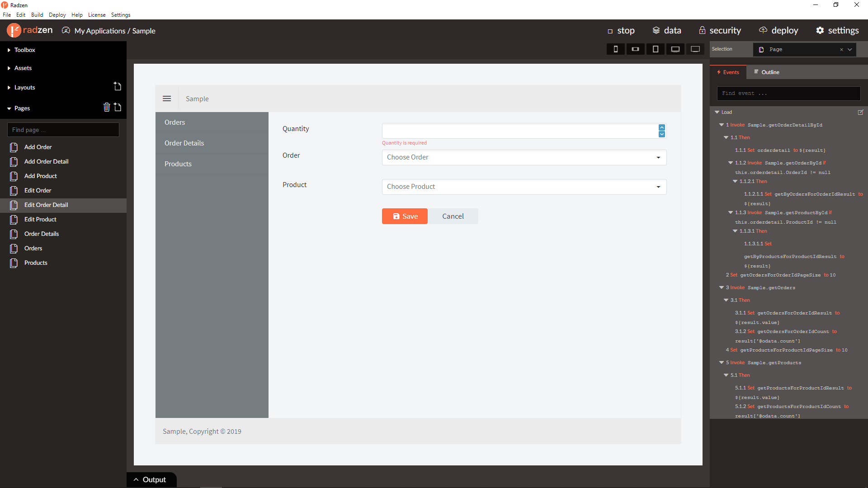Switch preview to phone portrait view
868x488 pixels.
615,49
